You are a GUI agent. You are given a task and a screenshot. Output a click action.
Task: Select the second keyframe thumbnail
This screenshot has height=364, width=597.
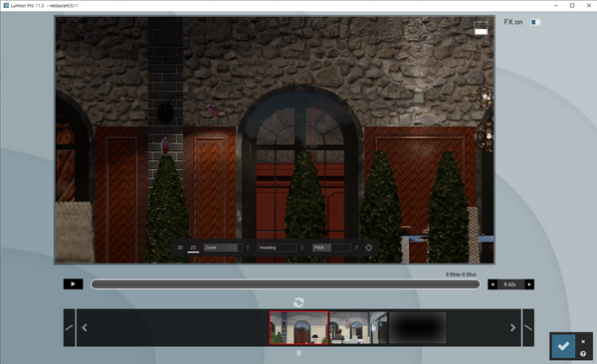point(358,328)
